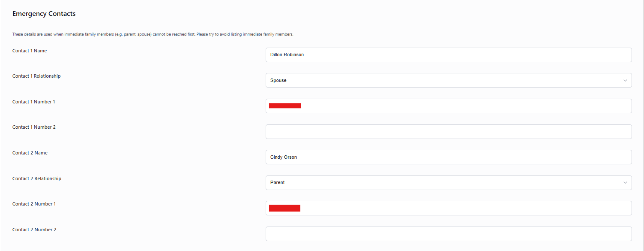644x251 pixels.
Task: Click the Contact 2 Relationship label
Action: pos(37,178)
